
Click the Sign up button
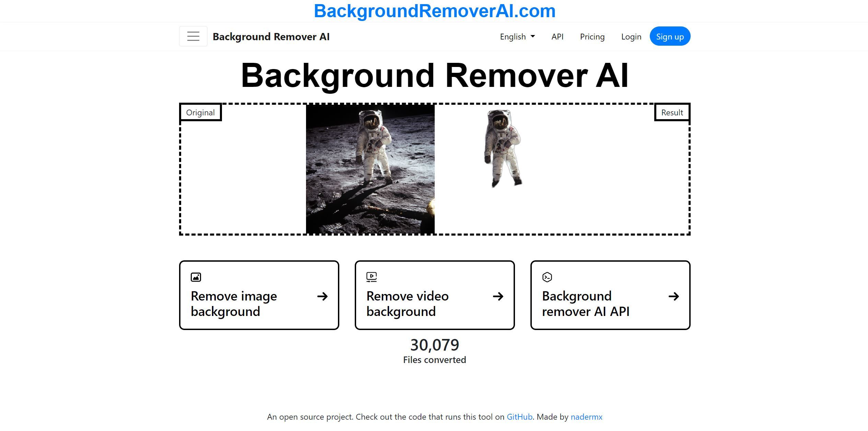(670, 36)
